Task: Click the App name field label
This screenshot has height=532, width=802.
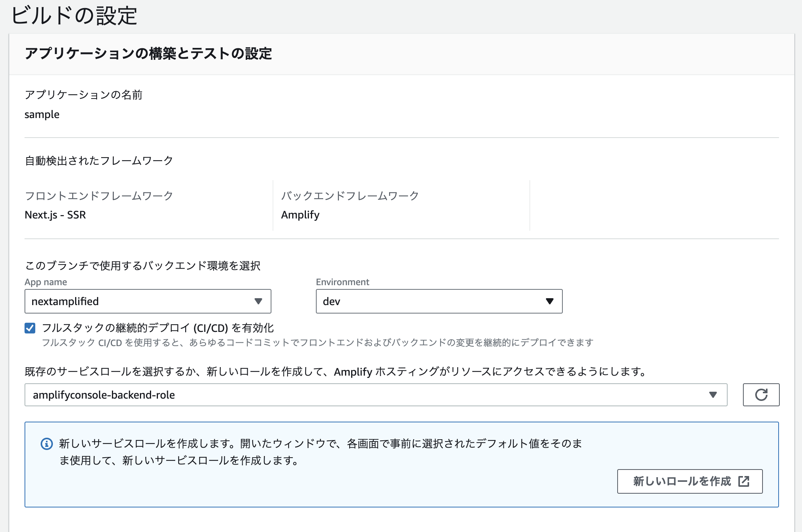Action: (x=46, y=282)
